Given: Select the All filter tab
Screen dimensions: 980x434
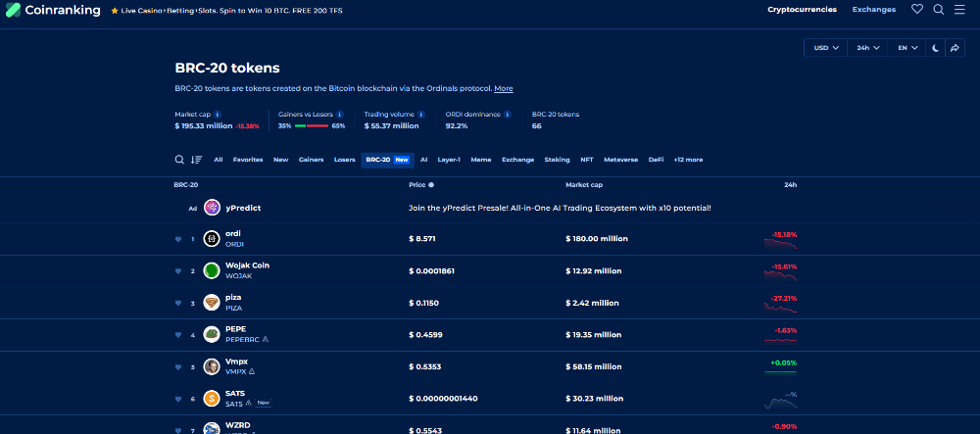Looking at the screenshot, I should [219, 160].
